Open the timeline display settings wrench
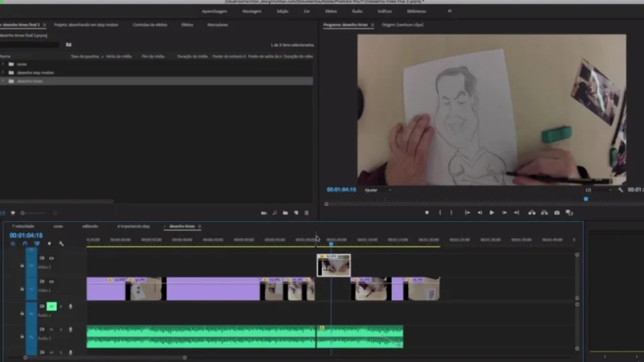Viewport: 644px width, 362px height. point(61,243)
